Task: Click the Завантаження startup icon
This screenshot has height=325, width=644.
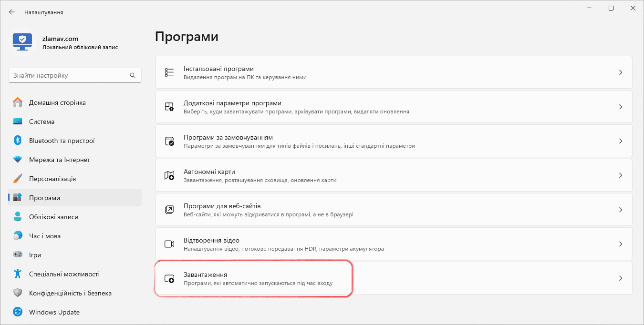Action: [x=169, y=278]
